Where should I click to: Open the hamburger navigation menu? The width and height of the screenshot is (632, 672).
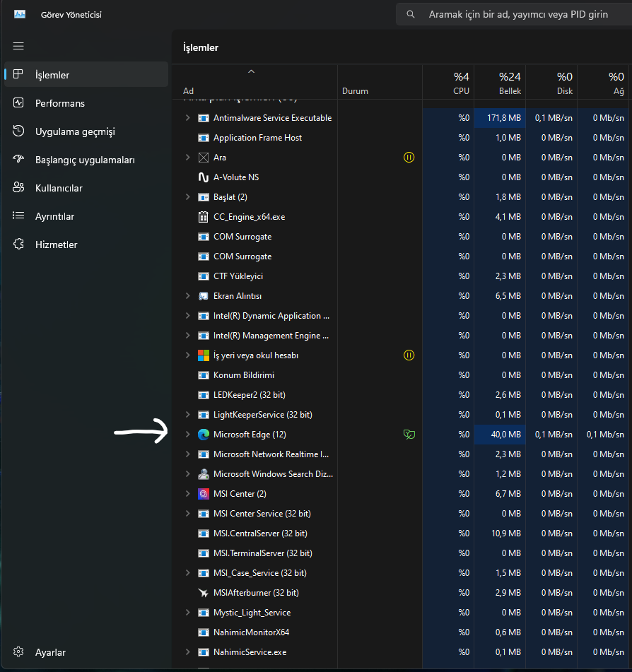(x=18, y=46)
